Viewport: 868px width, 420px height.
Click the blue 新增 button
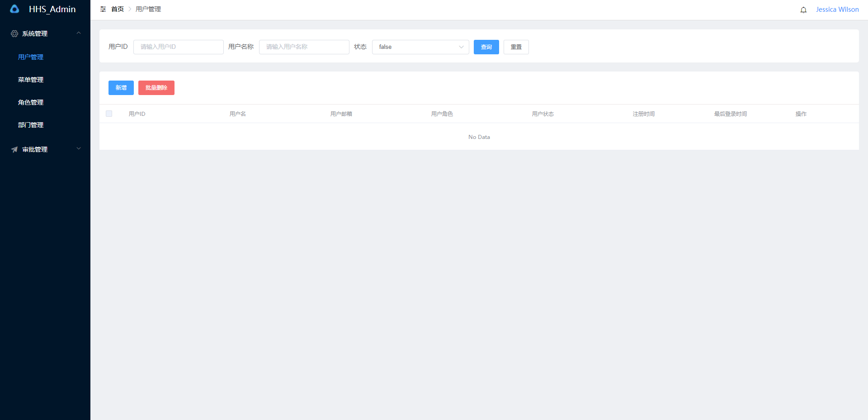pos(121,88)
